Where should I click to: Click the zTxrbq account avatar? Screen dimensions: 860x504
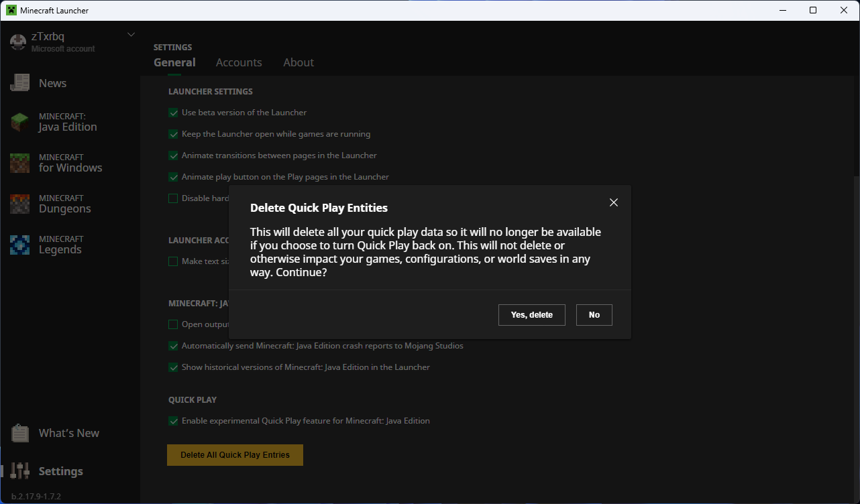tap(18, 42)
